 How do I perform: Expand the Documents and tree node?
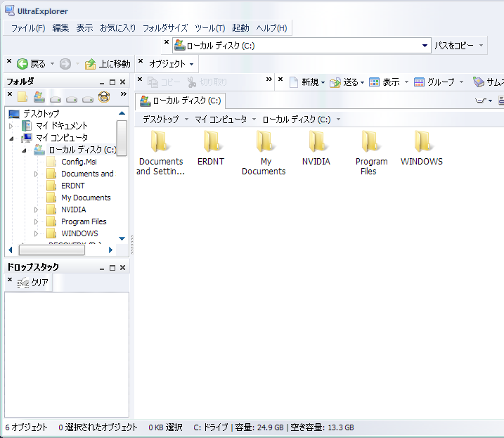point(36,174)
